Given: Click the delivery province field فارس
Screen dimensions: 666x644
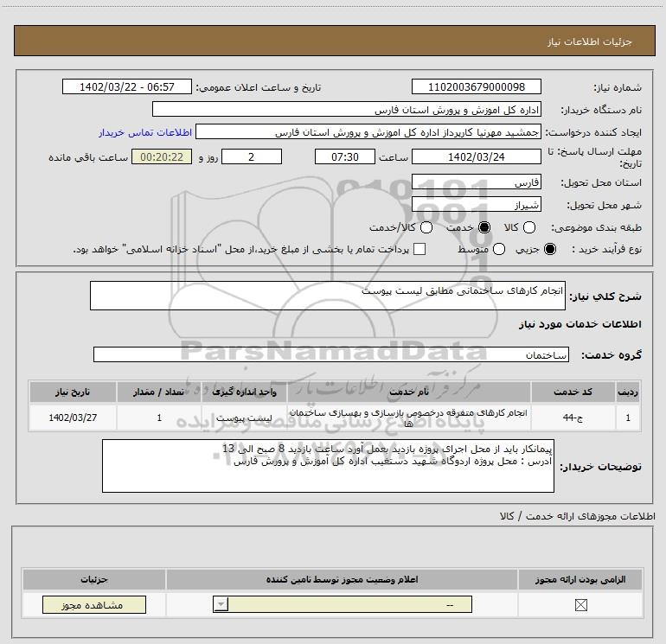Looking at the screenshot, I should point(476,182).
